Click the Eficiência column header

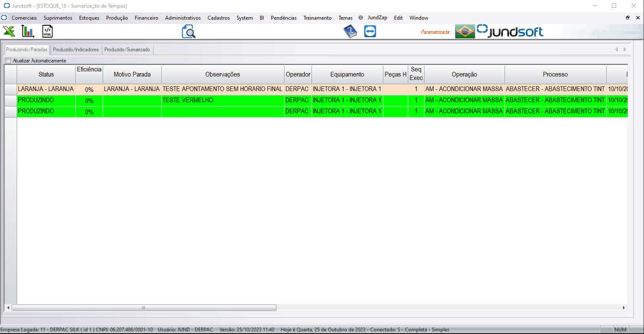pyautogui.click(x=89, y=74)
